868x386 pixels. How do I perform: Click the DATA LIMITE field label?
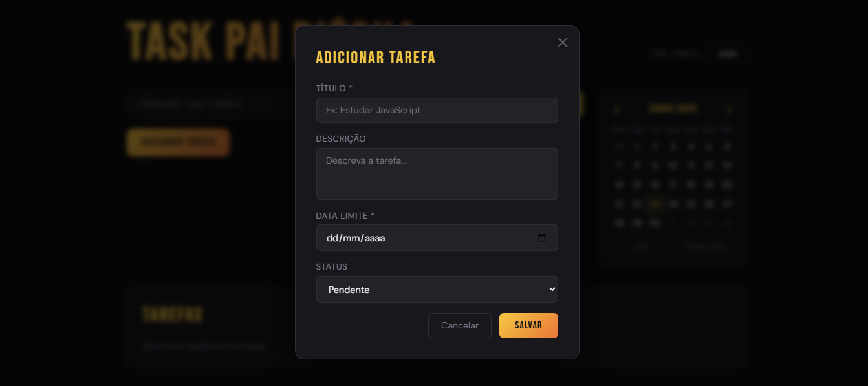pyautogui.click(x=345, y=215)
